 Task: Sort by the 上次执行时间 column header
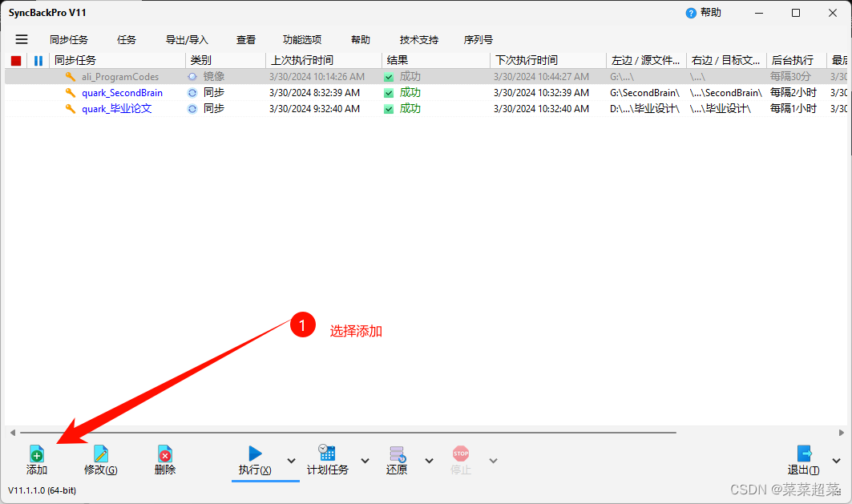coord(324,60)
